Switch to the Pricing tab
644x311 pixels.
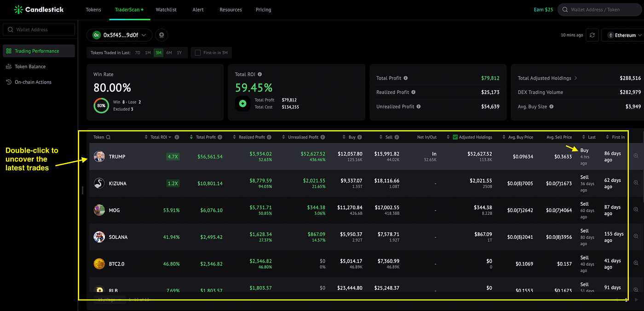click(x=263, y=10)
